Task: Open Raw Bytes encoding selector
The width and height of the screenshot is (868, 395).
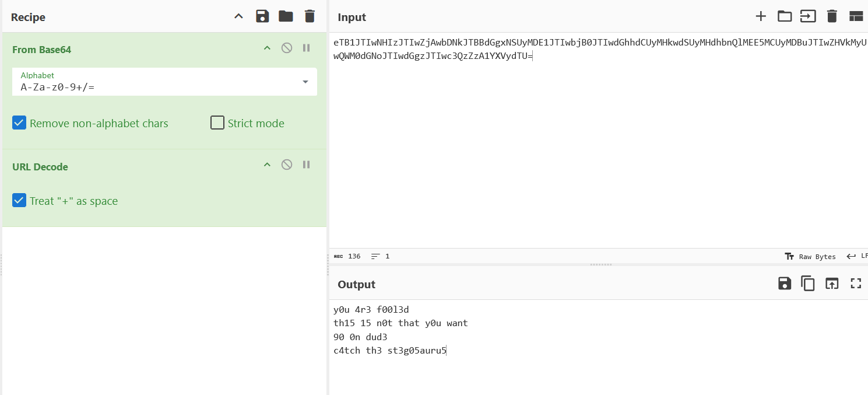Action: pyautogui.click(x=810, y=256)
